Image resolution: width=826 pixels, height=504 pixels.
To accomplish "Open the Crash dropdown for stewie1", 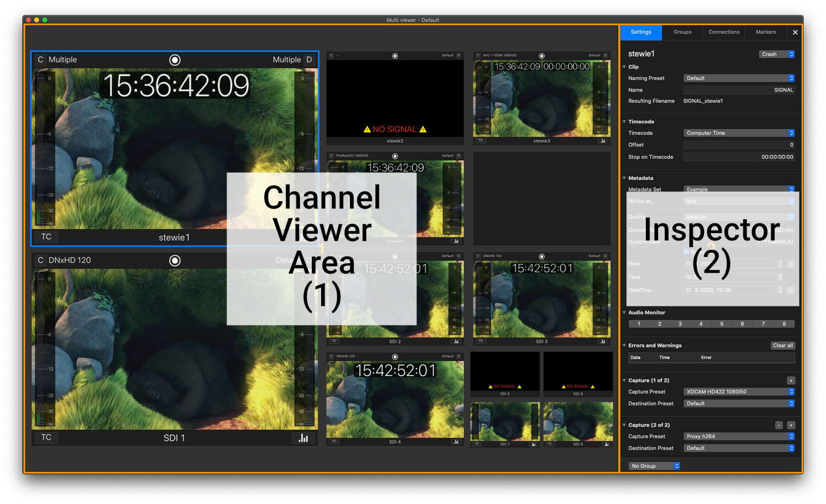I will 777,54.
